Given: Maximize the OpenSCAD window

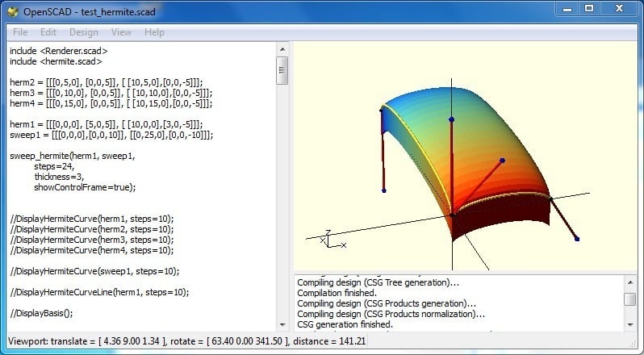Looking at the screenshot, I should coord(589,8).
